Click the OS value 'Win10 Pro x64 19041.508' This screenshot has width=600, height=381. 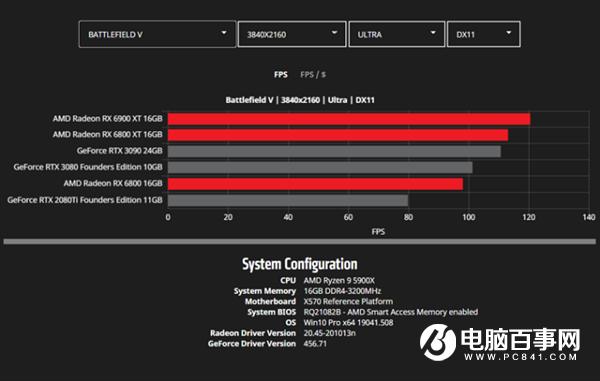pyautogui.click(x=348, y=322)
